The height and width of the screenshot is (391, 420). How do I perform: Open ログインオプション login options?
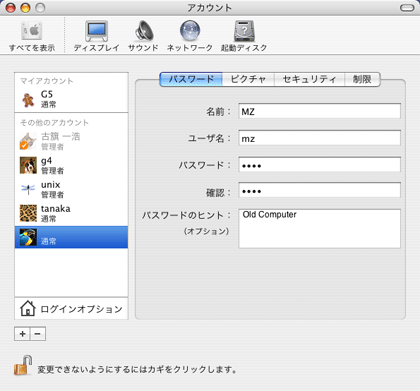(71, 309)
